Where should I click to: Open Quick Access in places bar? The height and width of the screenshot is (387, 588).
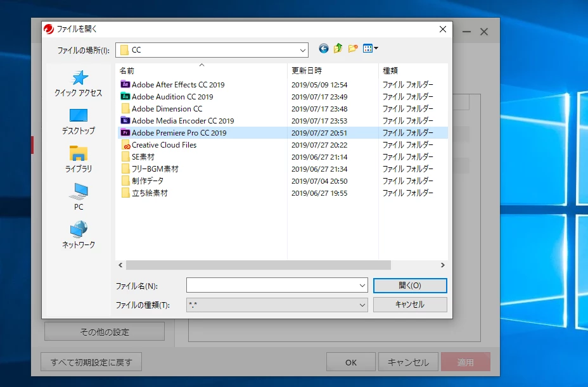[79, 83]
